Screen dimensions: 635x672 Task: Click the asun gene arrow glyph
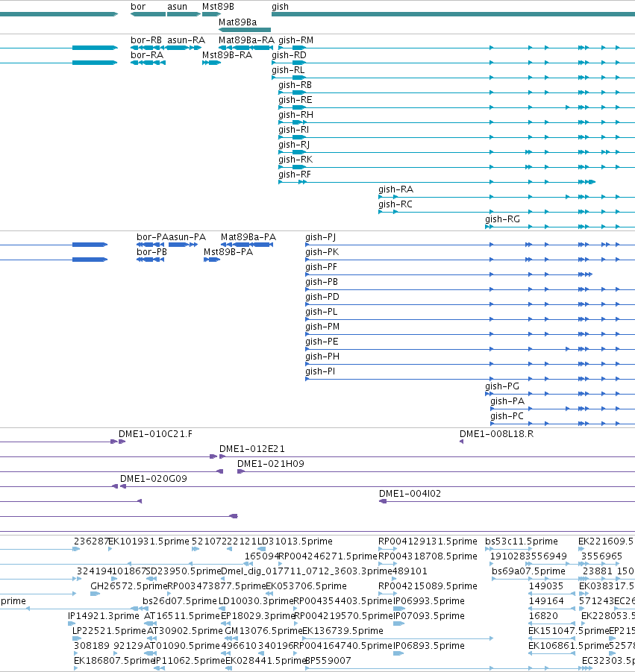coord(184,14)
